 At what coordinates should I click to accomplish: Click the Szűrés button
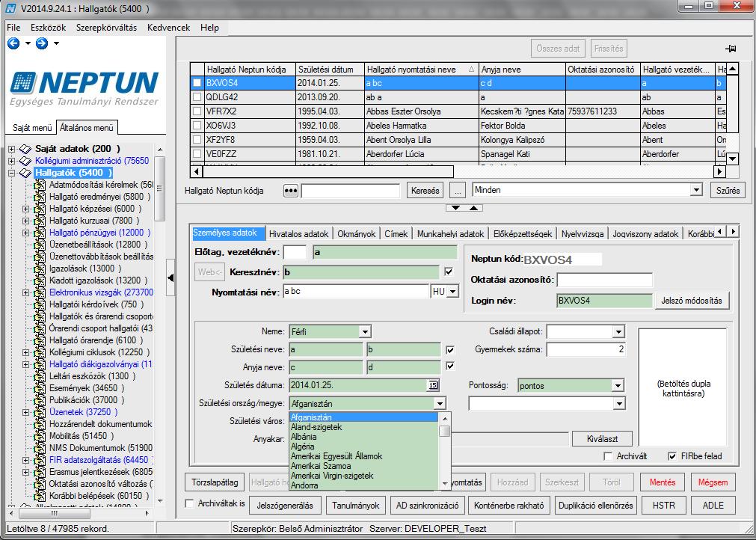tap(728, 191)
